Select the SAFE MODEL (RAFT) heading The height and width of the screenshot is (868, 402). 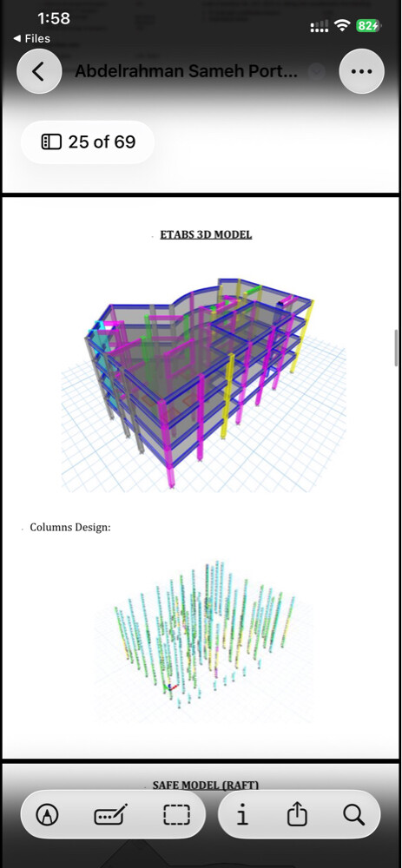pos(206,785)
